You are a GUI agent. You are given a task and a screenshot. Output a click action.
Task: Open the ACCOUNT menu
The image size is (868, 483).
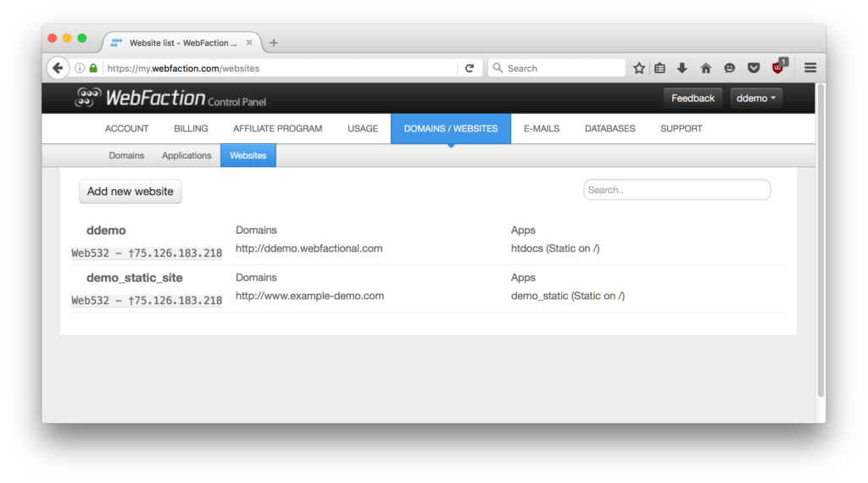[127, 128]
